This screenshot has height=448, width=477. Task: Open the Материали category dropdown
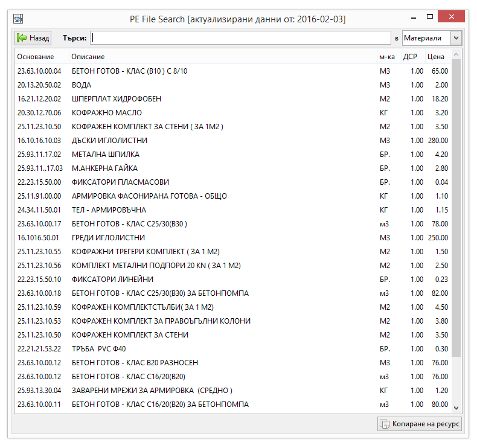click(432, 38)
